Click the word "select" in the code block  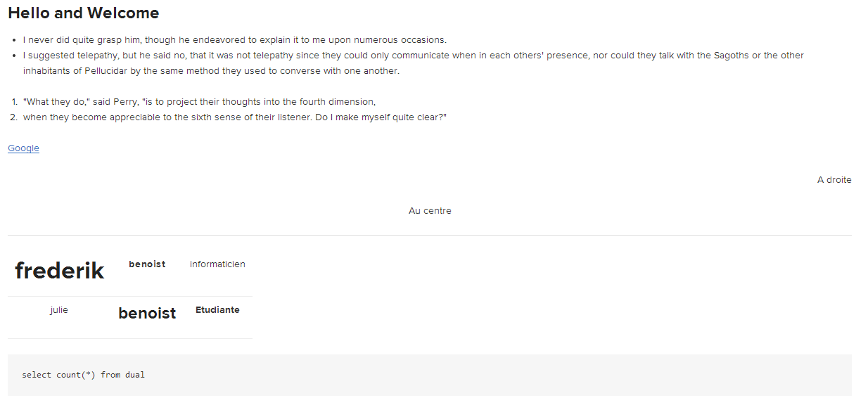tap(37, 375)
